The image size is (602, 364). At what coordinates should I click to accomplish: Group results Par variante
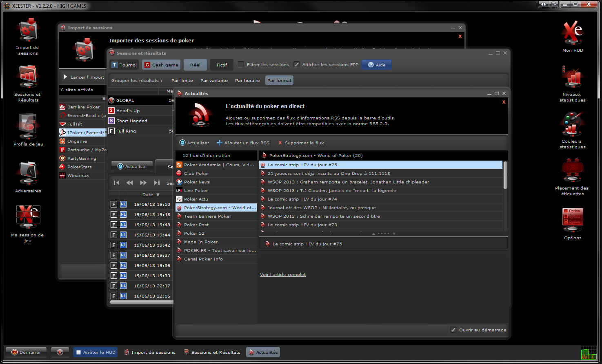pos(214,80)
